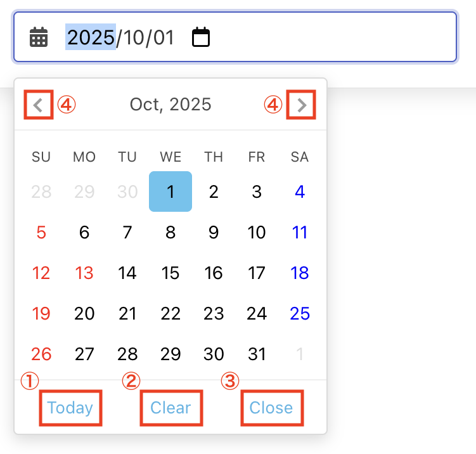476x454 pixels.
Task: Open the native date picker calendar icon
Action: (x=201, y=37)
